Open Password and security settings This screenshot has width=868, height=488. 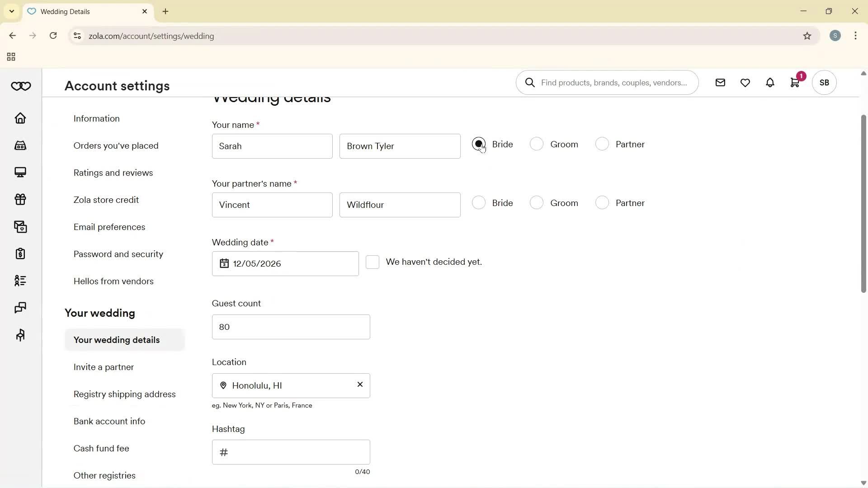point(118,254)
